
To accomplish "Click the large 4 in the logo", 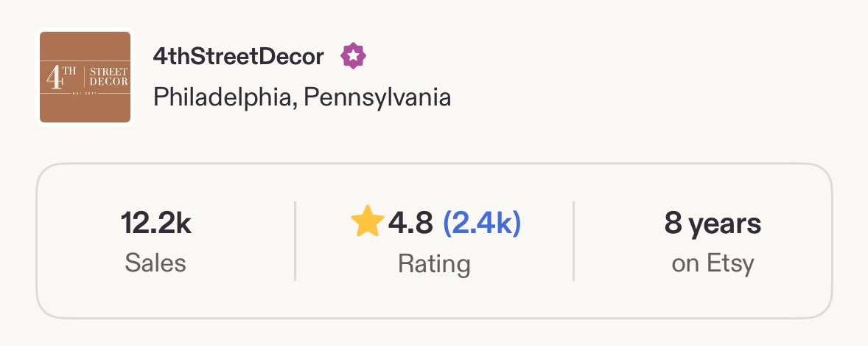I will pos(54,78).
